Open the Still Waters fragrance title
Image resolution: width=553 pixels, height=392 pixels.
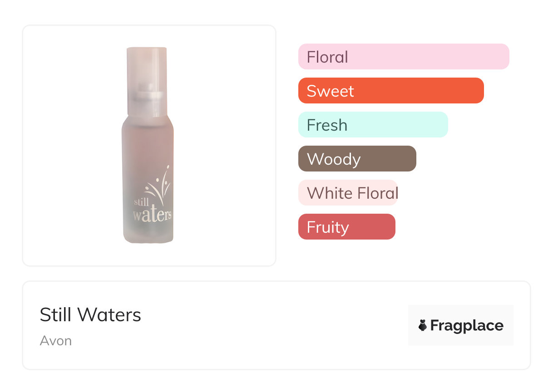pyautogui.click(x=90, y=315)
